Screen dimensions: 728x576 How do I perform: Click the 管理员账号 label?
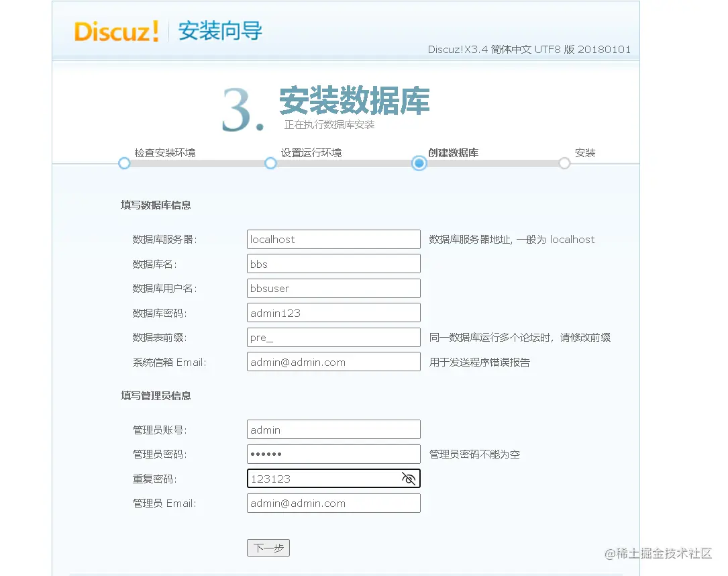tap(160, 430)
